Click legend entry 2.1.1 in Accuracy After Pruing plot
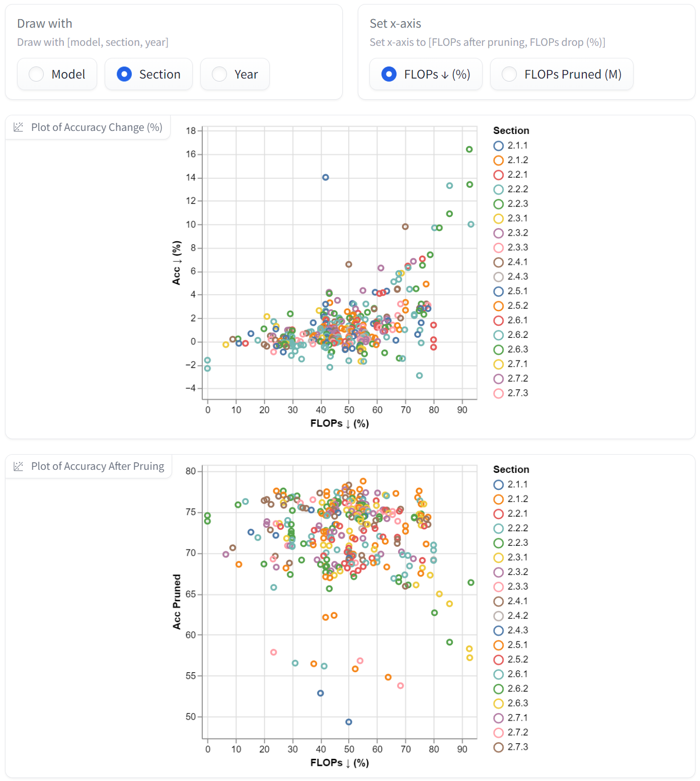The height and width of the screenshot is (781, 700). pos(511,485)
